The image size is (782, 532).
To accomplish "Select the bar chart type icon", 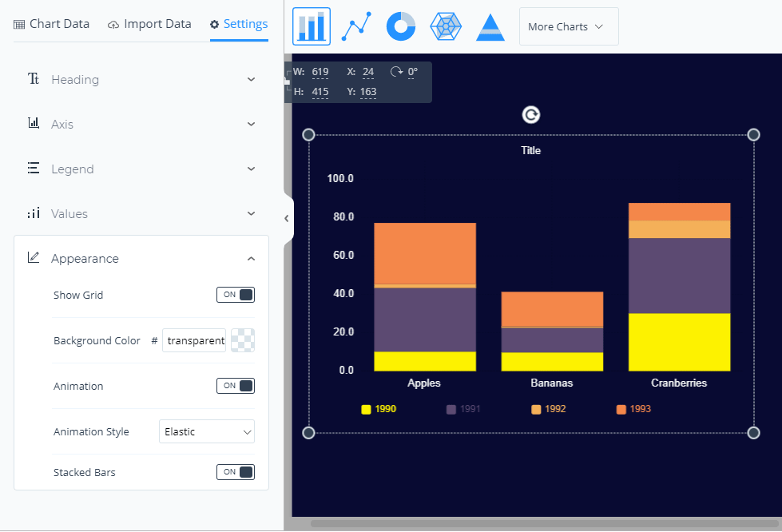I will (x=312, y=26).
